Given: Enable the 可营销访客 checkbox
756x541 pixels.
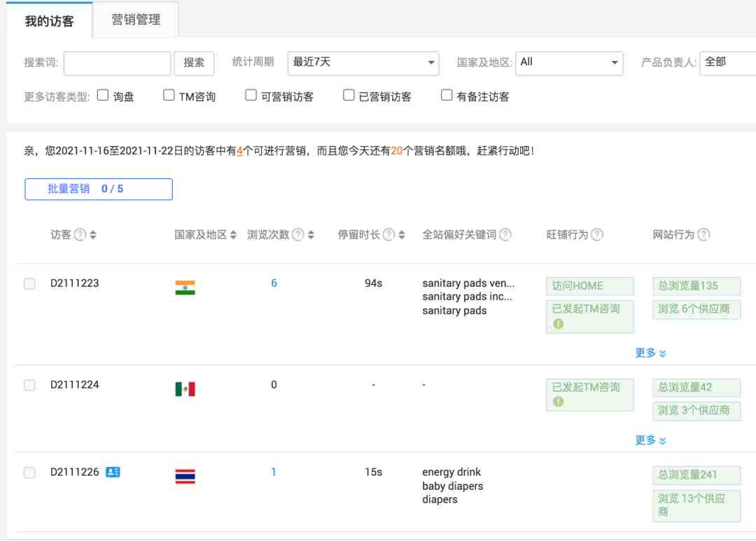Looking at the screenshot, I should pyautogui.click(x=251, y=95).
